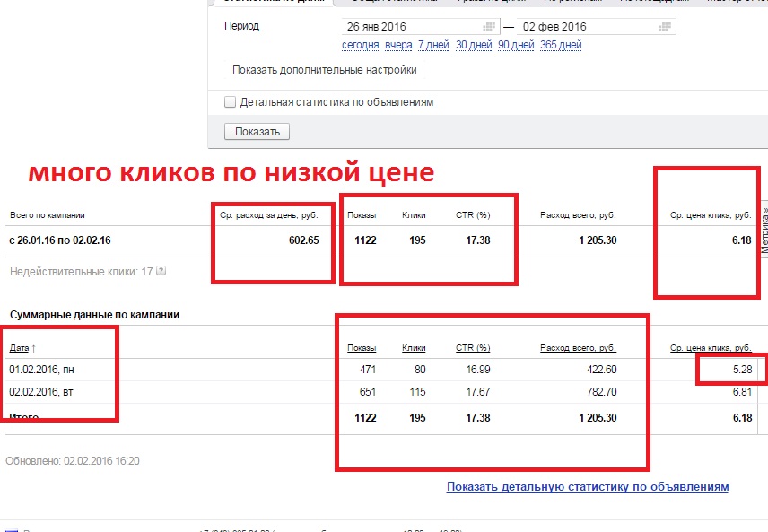Click the 16.99 CTR value
Viewport: 768px width, 532px height.
tap(478, 370)
